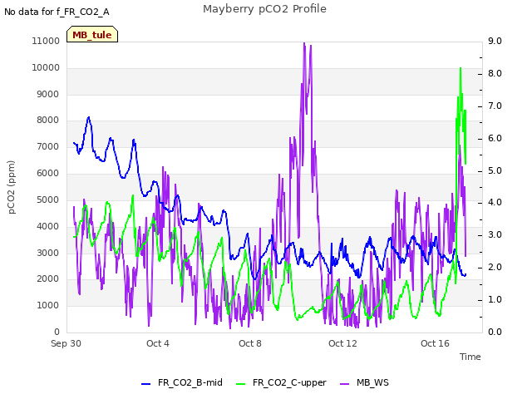Click the 1.0 right axis value
Image resolution: width=532 pixels, height=399 pixels.
point(495,299)
